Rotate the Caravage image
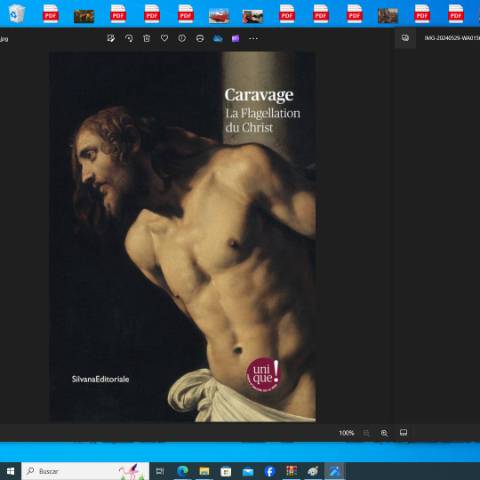Viewport: 480px width, 480px height. (x=129, y=38)
